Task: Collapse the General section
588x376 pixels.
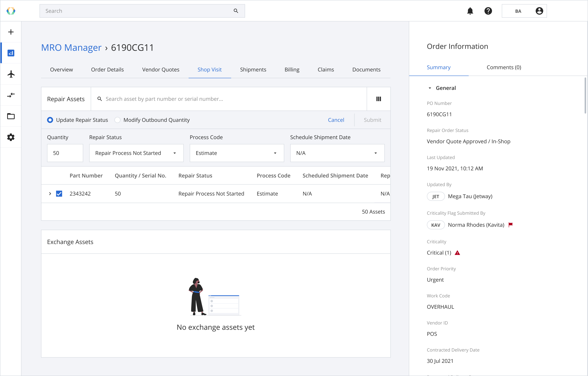Action: coord(430,88)
